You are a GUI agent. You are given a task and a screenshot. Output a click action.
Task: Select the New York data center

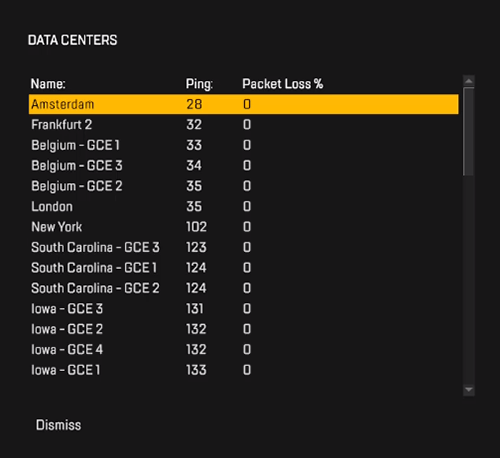click(244, 227)
